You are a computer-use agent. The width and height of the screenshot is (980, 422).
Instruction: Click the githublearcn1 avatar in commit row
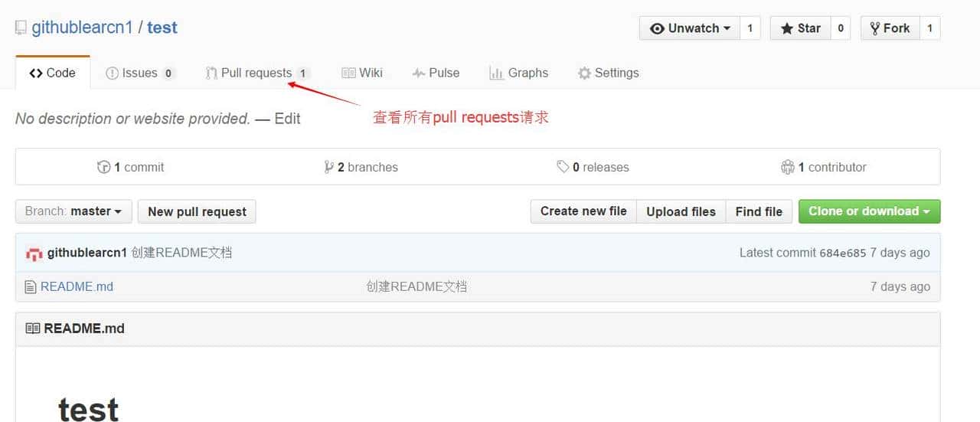click(x=34, y=254)
